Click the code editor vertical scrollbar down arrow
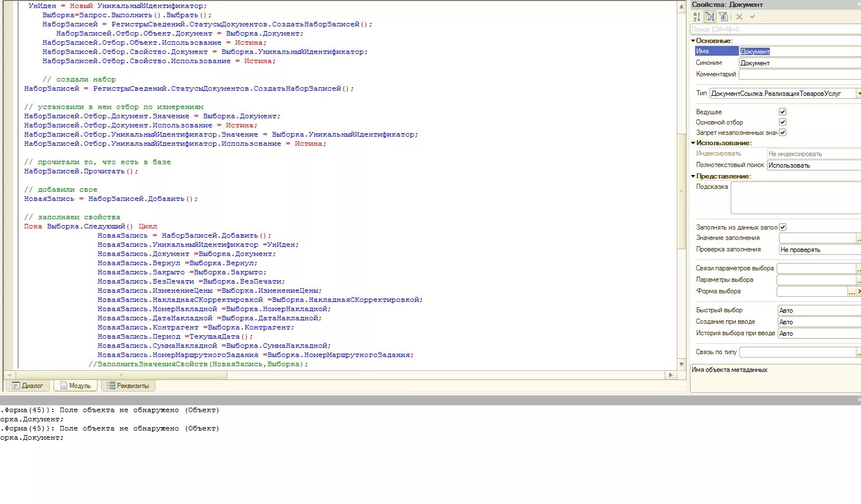 (682, 365)
